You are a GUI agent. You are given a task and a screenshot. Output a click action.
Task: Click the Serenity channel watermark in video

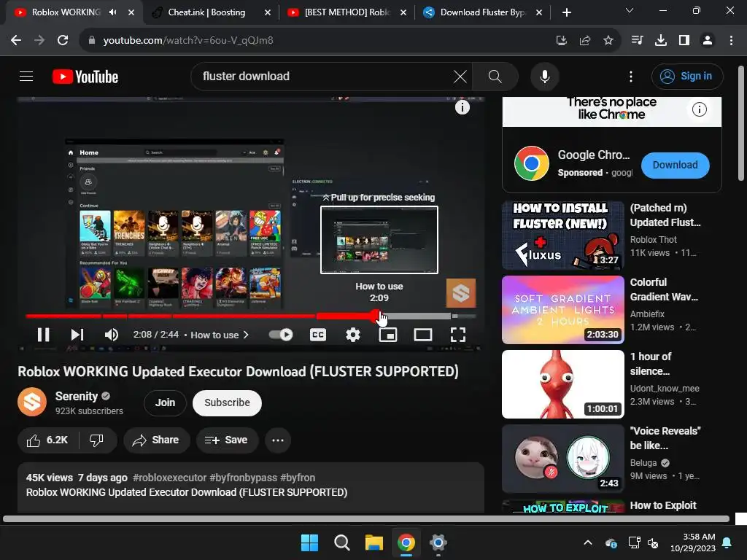coord(461,293)
